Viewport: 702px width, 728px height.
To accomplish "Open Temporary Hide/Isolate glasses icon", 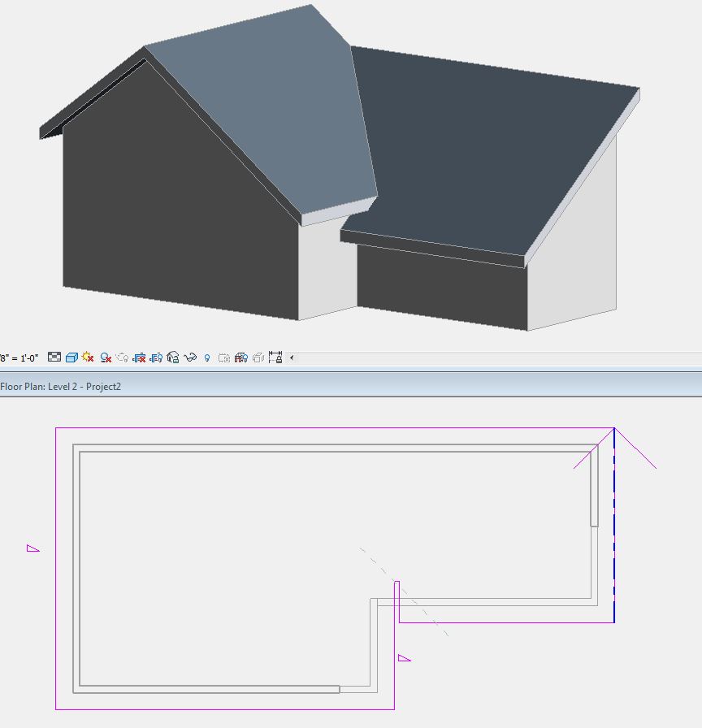I will [190, 357].
